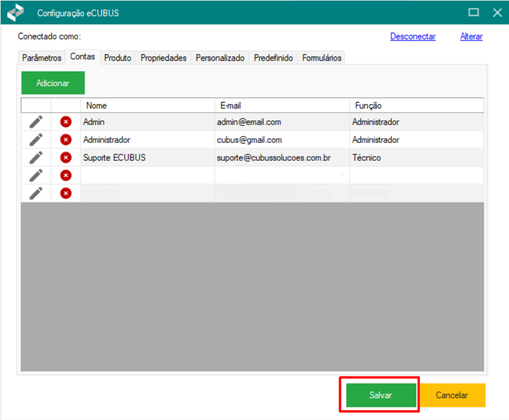Edit the Administrador account via pencil icon

point(36,139)
